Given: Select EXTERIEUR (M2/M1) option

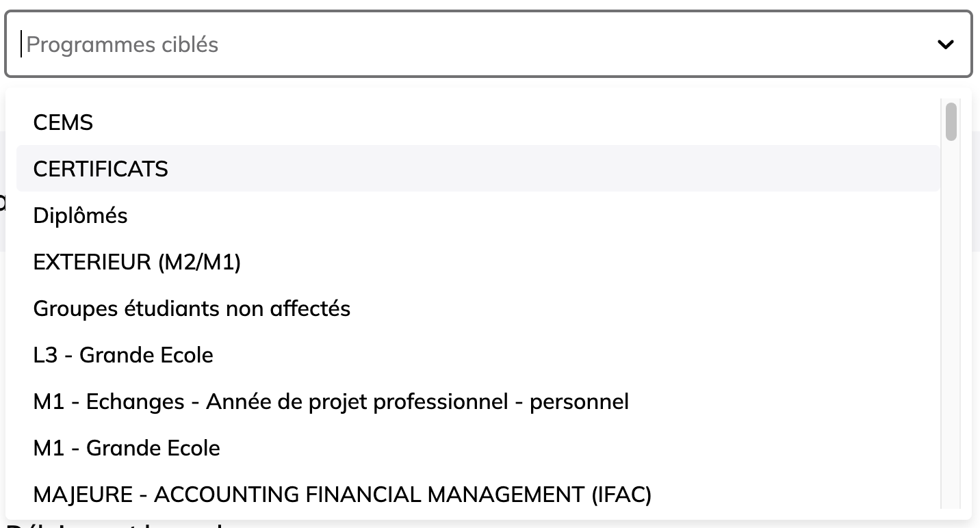Looking at the screenshot, I should pyautogui.click(x=478, y=262).
